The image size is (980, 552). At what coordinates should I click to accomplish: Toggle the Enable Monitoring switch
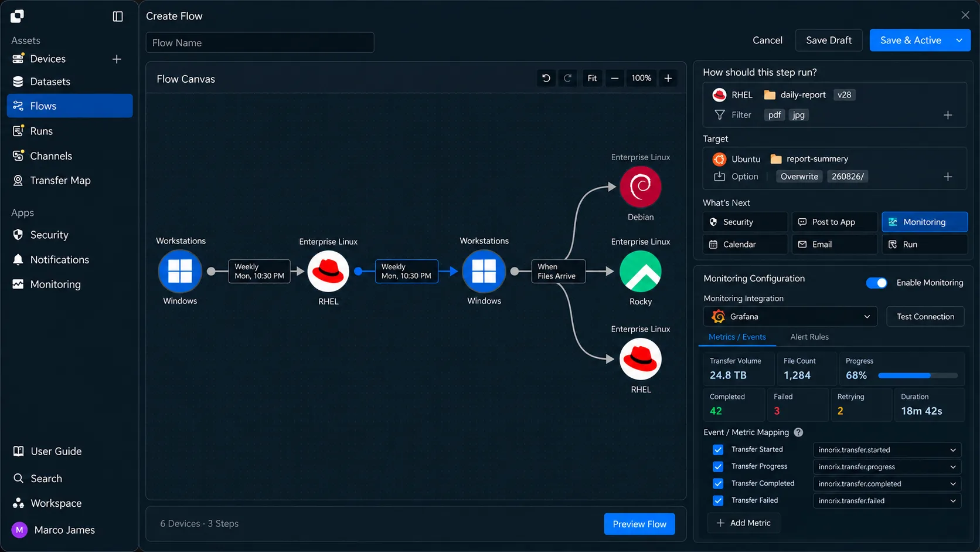(x=877, y=283)
